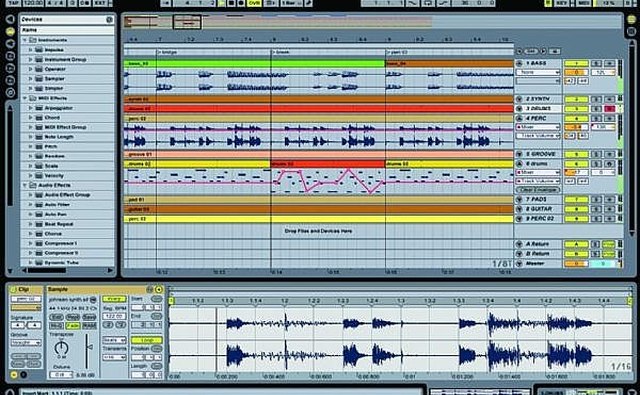Toggle the 2 SYNTH track activator
The image size is (640, 395).
point(576,99)
